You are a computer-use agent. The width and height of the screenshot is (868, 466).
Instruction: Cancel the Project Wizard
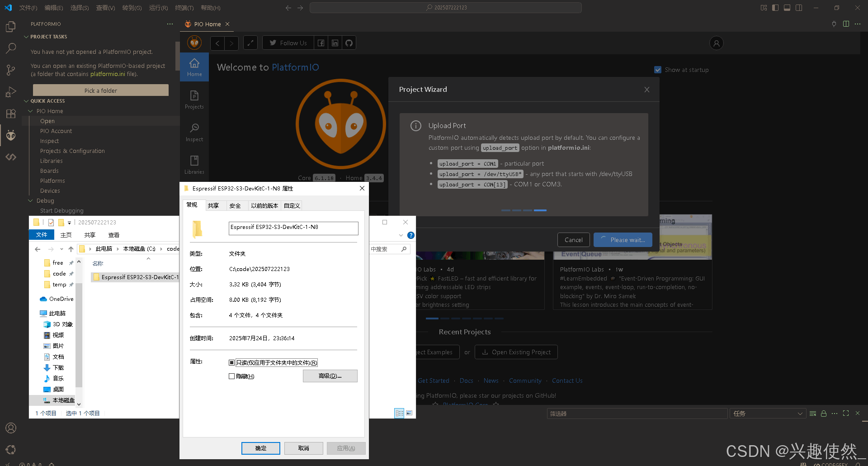point(573,240)
